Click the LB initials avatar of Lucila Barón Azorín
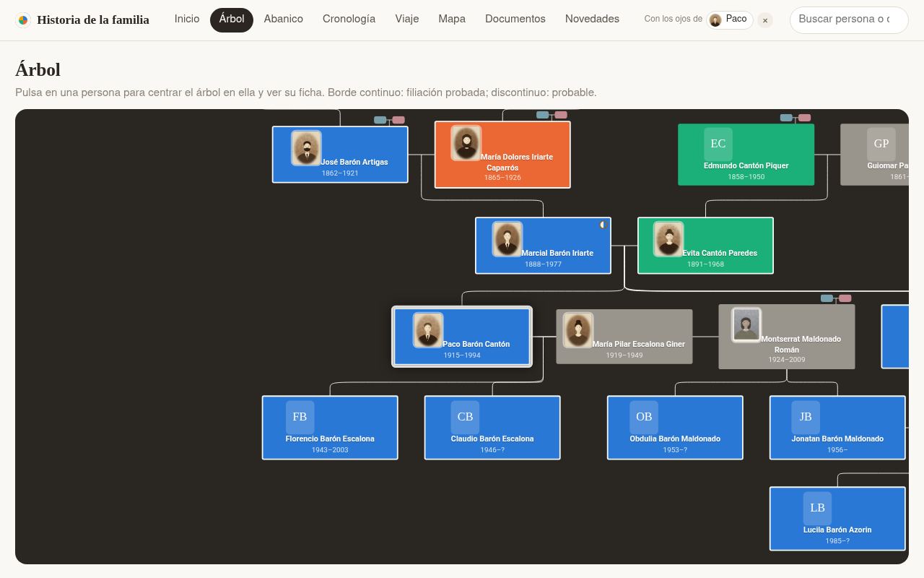This screenshot has width=924, height=578. [817, 508]
